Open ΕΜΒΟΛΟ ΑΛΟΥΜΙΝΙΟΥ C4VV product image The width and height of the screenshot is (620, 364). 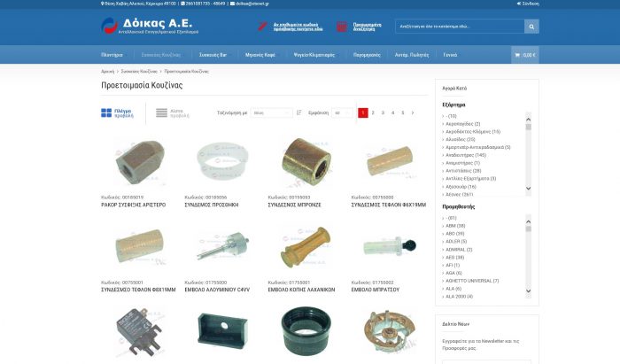[x=222, y=247]
